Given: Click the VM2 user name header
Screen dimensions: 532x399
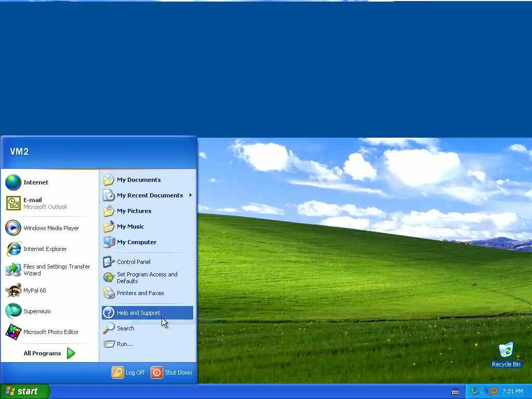Looking at the screenshot, I should (x=19, y=152).
